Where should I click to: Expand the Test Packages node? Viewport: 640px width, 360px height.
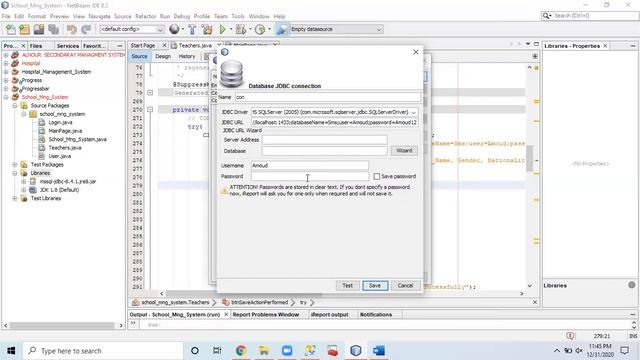[15, 164]
